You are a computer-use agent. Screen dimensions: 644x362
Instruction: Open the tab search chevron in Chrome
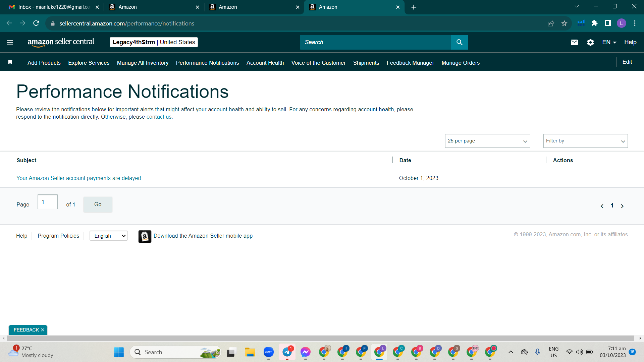coord(577,6)
